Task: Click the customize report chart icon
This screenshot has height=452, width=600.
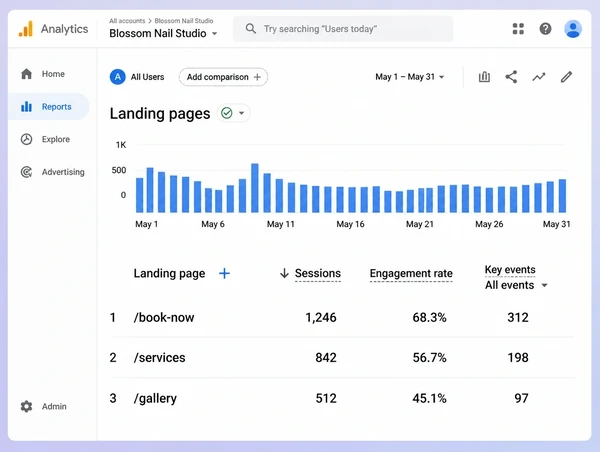Action: [484, 77]
